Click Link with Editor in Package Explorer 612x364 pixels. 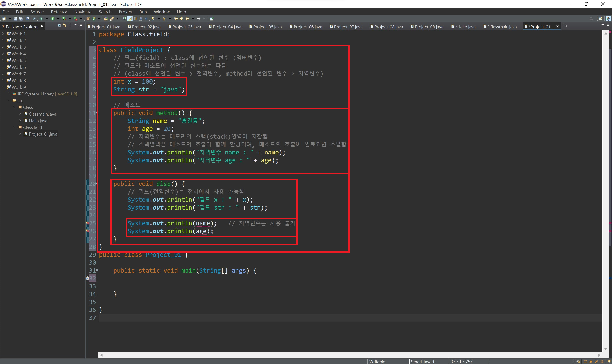coord(65,25)
